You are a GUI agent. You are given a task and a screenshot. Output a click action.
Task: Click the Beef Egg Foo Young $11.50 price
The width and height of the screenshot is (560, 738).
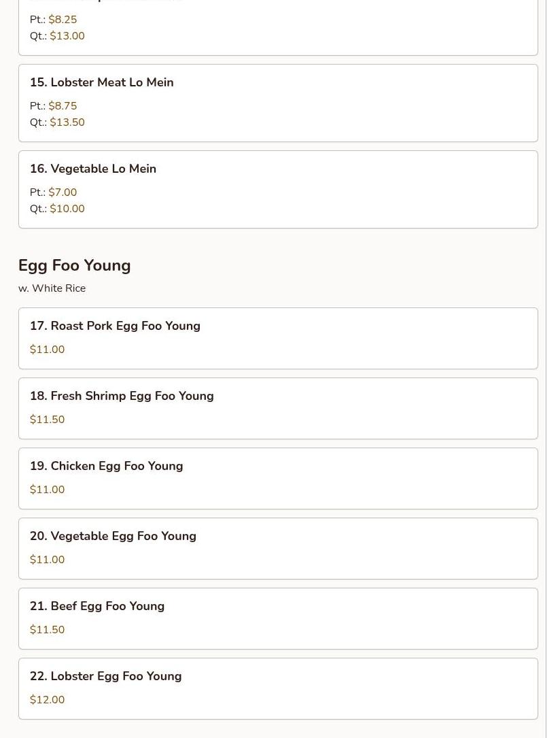[48, 630]
